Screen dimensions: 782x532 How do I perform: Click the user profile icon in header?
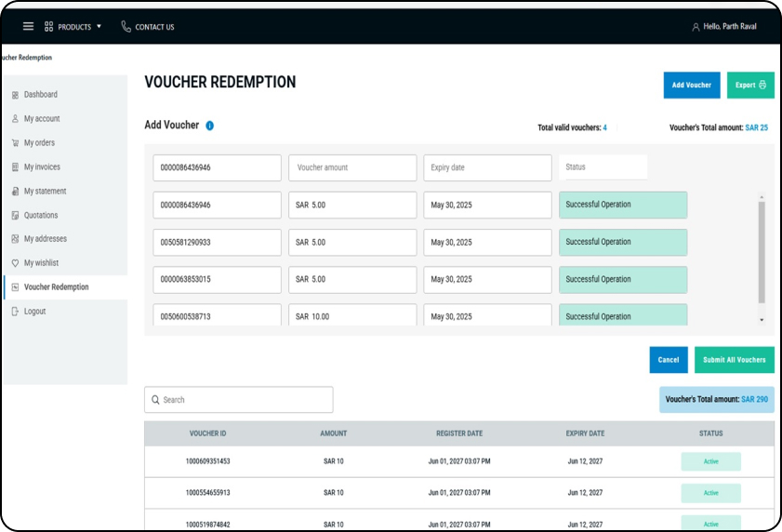(696, 27)
